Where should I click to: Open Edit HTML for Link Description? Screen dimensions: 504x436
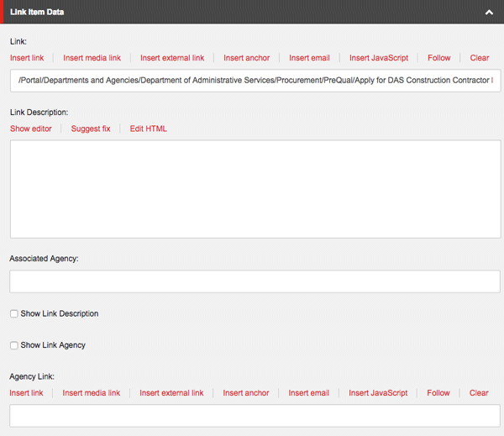[x=149, y=129]
